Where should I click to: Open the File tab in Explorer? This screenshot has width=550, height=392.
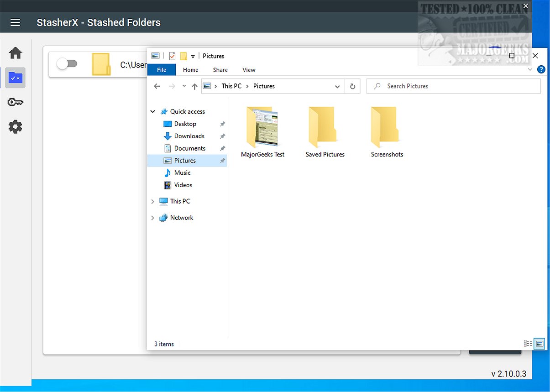click(x=162, y=70)
